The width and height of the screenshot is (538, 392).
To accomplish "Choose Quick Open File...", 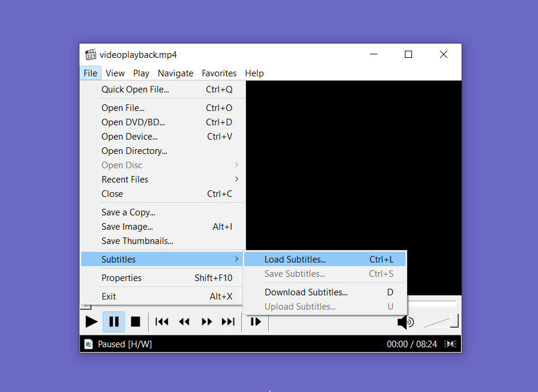I will pos(162,89).
